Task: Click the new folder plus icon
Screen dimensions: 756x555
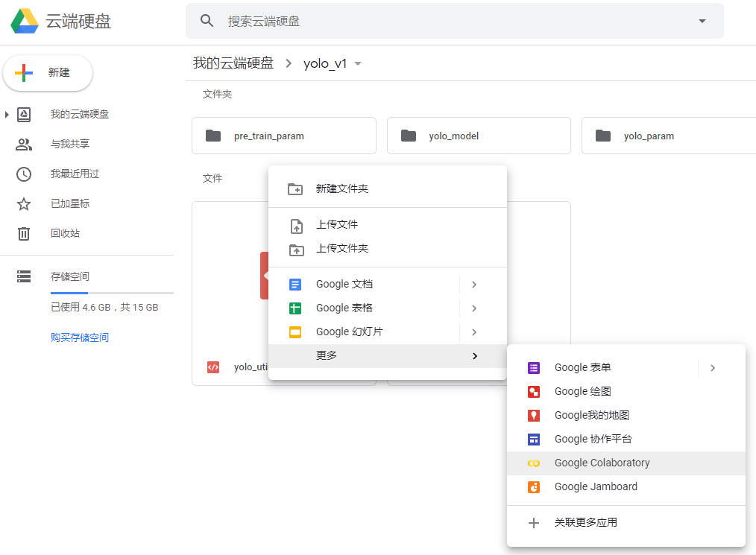Action: click(295, 189)
